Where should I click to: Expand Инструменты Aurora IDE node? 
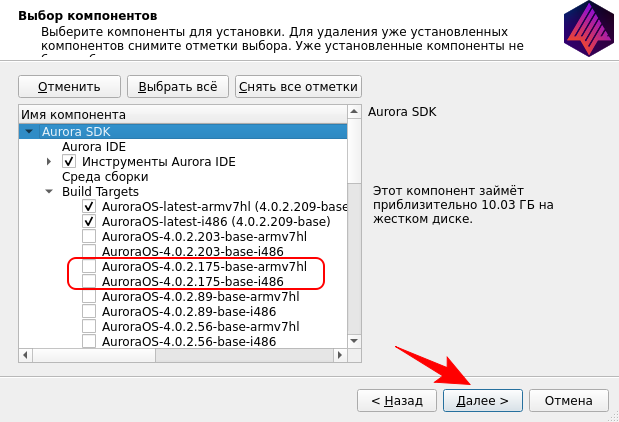pos(49,161)
